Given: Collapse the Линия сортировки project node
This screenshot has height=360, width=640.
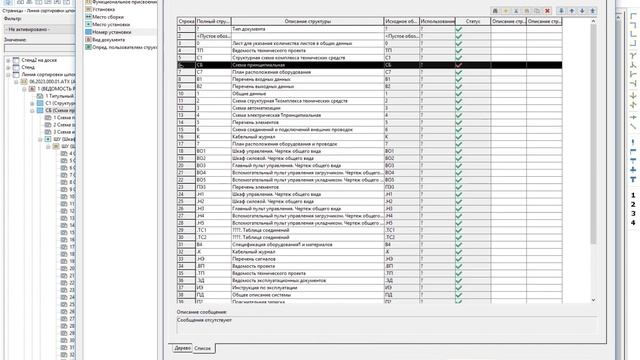Looking at the screenshot, I should tap(8, 75).
